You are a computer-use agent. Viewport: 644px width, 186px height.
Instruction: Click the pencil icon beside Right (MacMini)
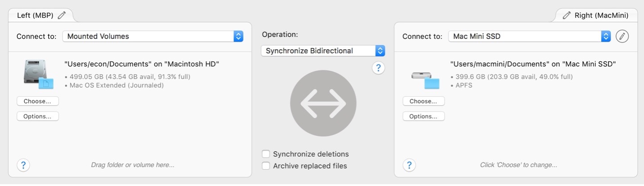point(567,15)
